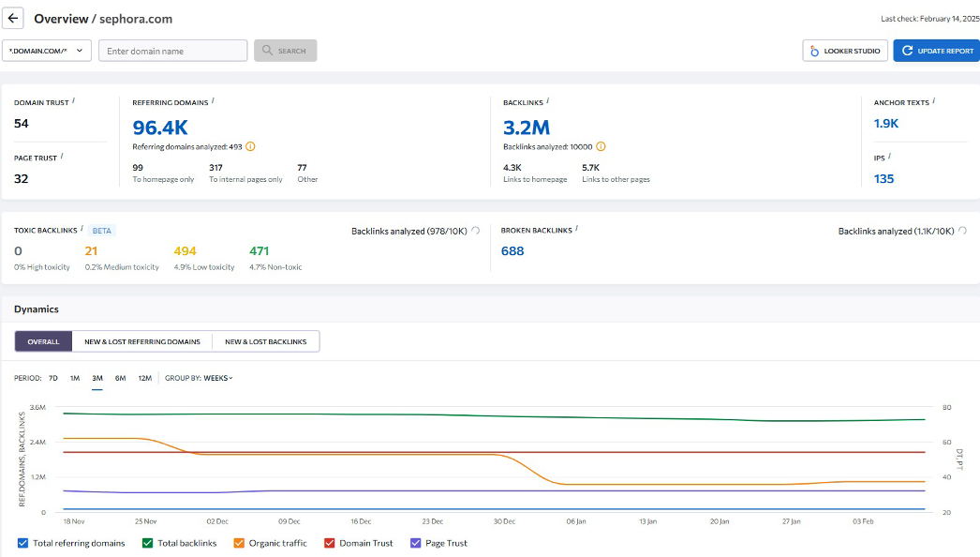Toggle Organic traffic checkbox
Screen dimensions: 980x557
pyautogui.click(x=239, y=543)
